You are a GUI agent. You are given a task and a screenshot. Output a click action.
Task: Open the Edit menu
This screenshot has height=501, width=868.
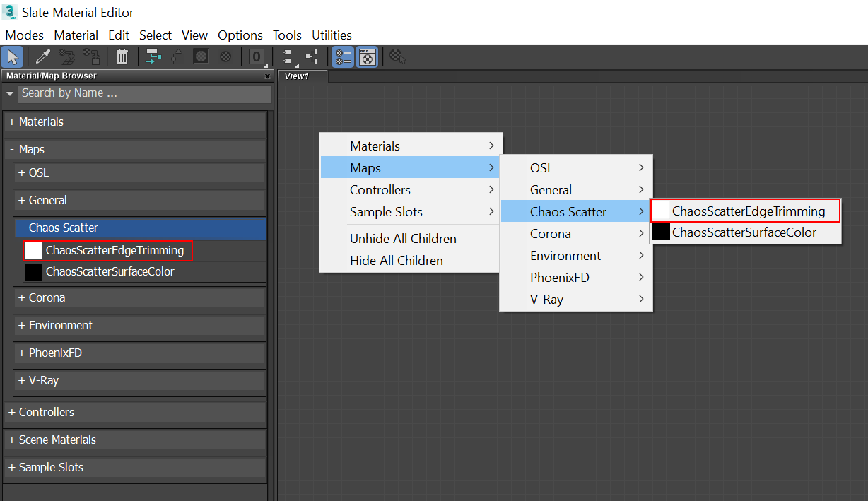tap(119, 35)
